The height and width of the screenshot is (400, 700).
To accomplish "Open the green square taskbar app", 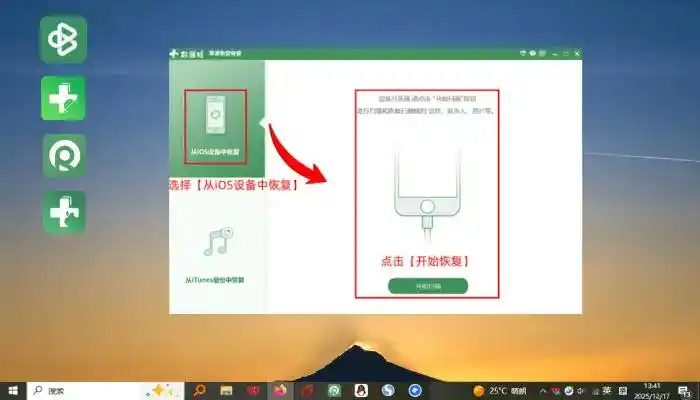I will pos(334,391).
